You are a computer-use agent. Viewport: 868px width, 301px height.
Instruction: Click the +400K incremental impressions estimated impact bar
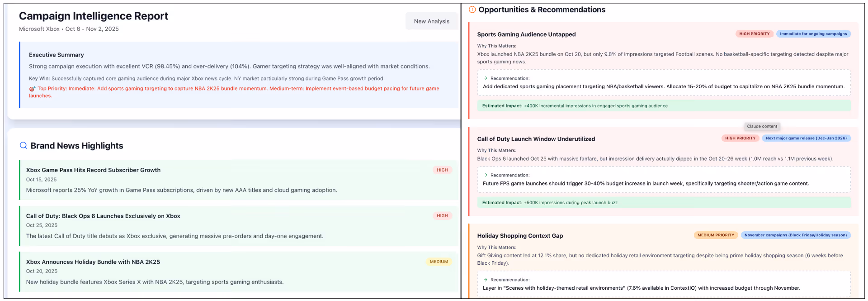pos(664,106)
